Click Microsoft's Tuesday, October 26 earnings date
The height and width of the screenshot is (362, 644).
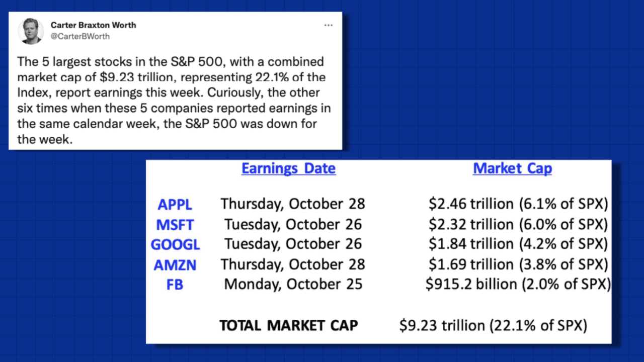point(293,224)
